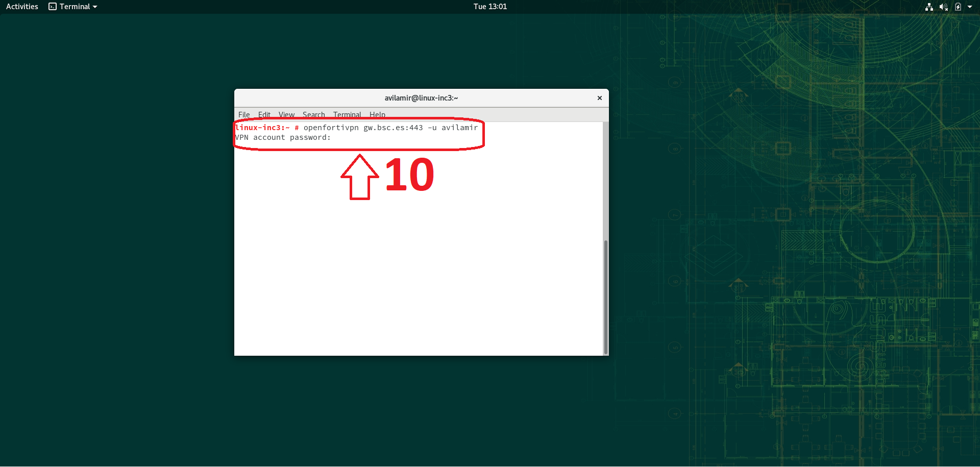Click the terminal window title text

click(421, 98)
